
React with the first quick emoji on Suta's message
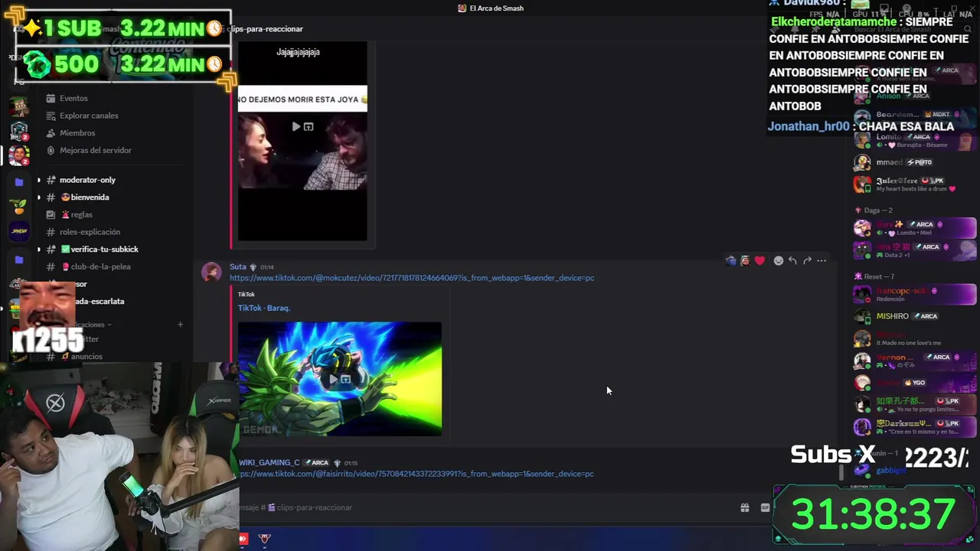coord(731,261)
